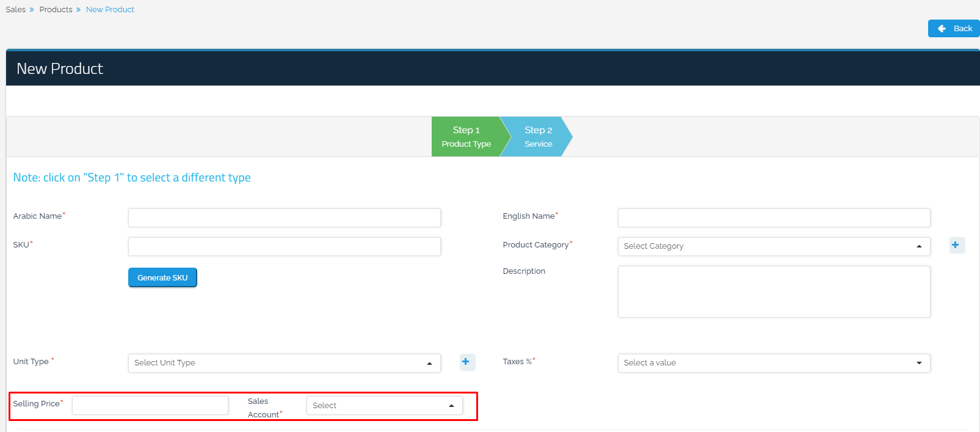Expand the Unit Type dropdown
980x432 pixels.
coord(284,363)
